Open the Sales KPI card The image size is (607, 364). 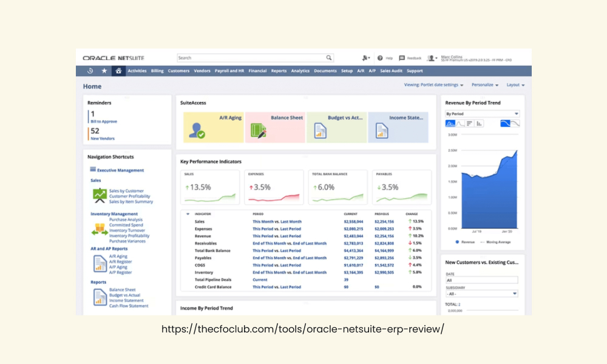coord(210,187)
